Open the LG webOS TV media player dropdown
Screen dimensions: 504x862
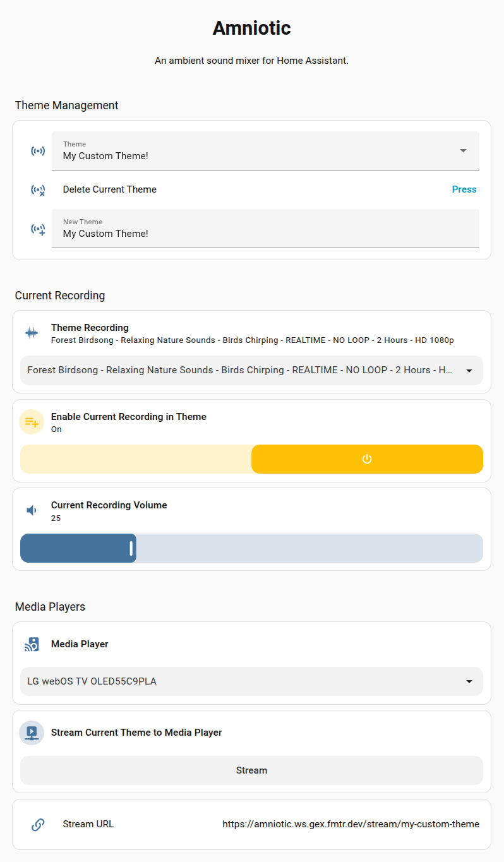[251, 681]
